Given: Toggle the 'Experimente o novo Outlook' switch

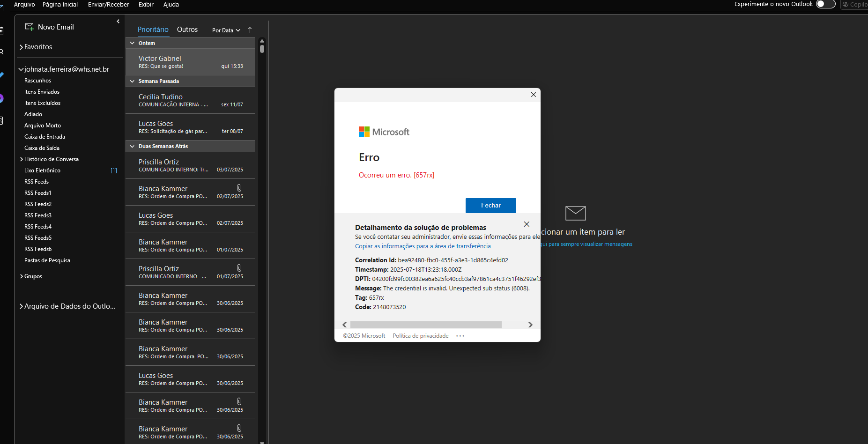Looking at the screenshot, I should click(x=825, y=4).
